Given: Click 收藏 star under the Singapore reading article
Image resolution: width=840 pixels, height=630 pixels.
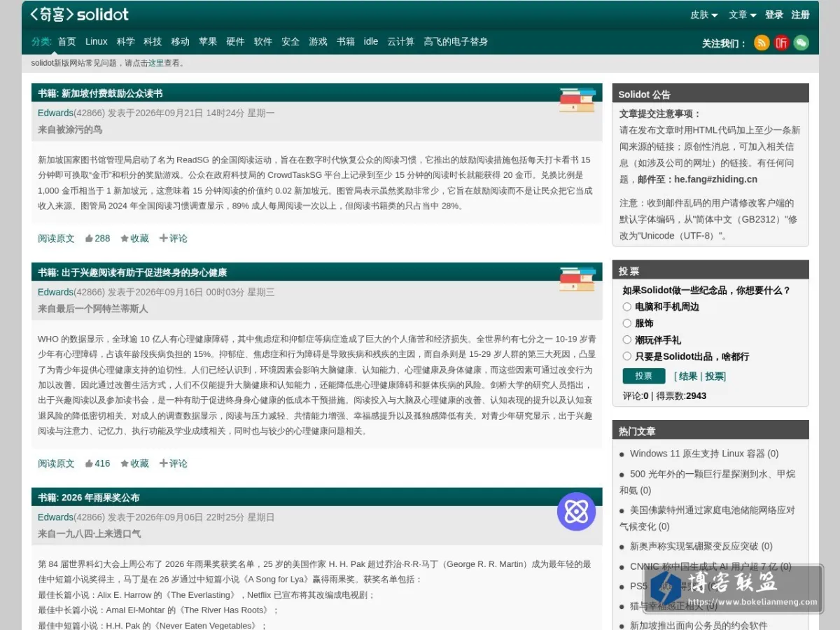Looking at the screenshot, I should tap(134, 238).
